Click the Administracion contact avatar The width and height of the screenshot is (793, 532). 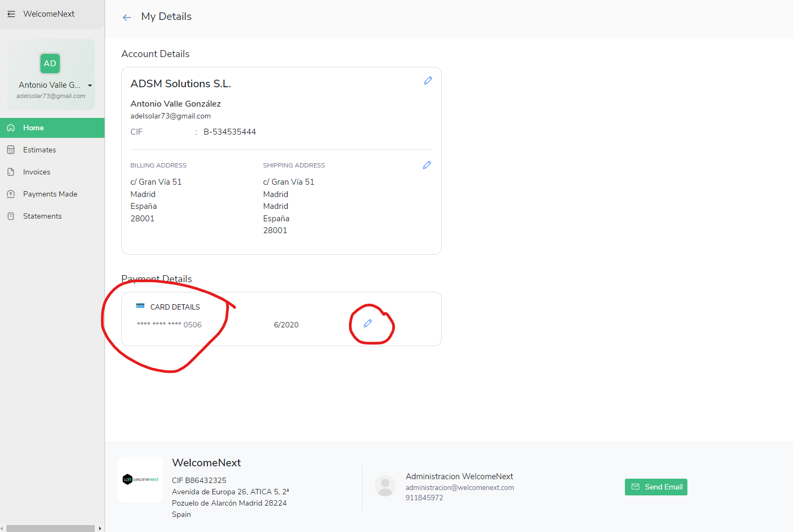point(385,486)
